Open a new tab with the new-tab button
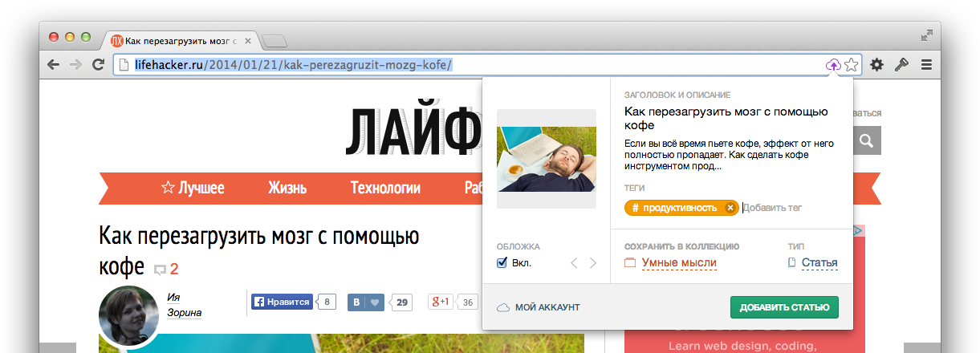Screen dimensions: 980x353 click(x=274, y=41)
